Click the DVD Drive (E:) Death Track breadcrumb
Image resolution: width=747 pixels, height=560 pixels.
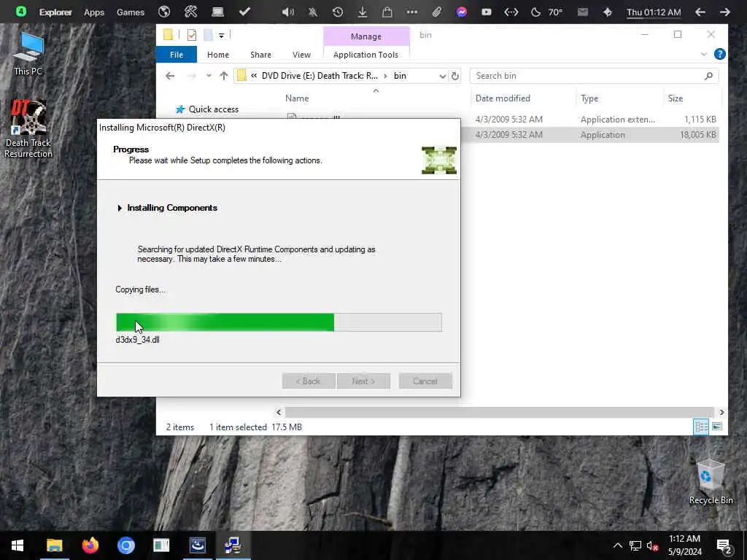[x=320, y=76]
